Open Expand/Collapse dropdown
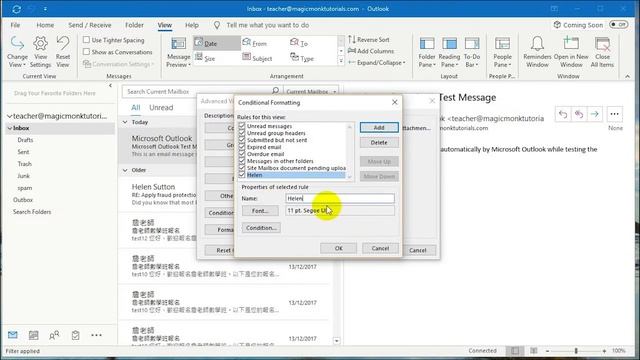This screenshot has height=360, width=640. [377, 63]
